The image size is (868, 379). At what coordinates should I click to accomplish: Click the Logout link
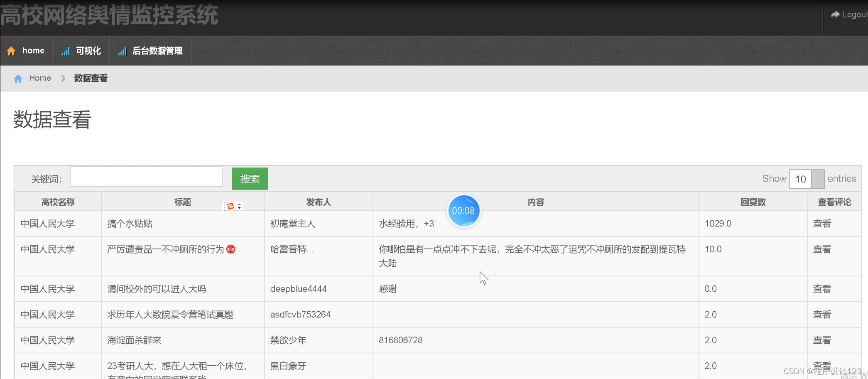(855, 14)
